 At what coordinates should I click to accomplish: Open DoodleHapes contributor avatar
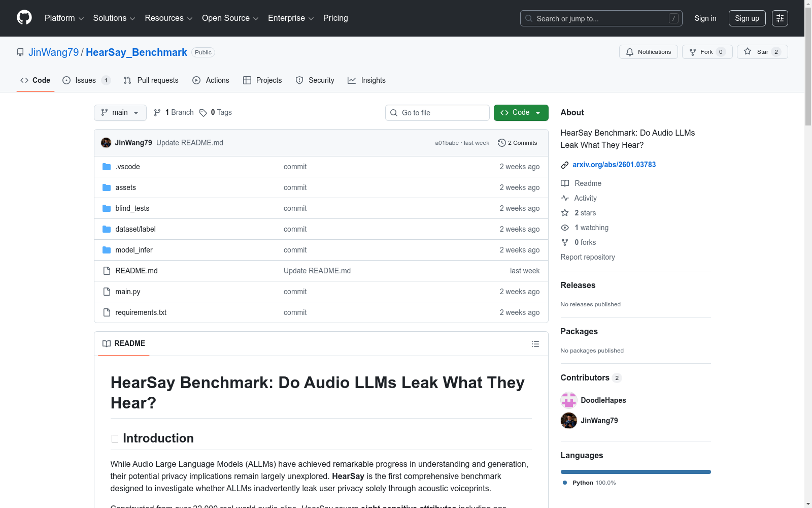click(569, 400)
